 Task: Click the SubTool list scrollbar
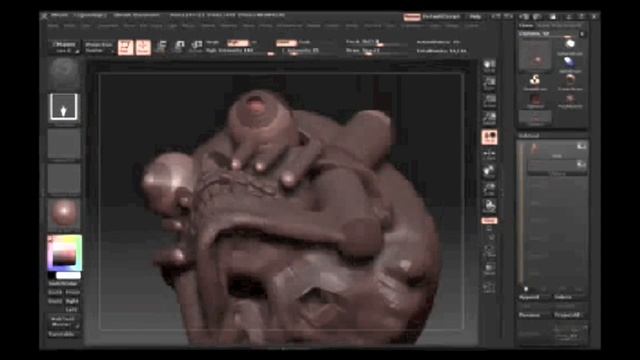pyautogui.click(x=521, y=213)
